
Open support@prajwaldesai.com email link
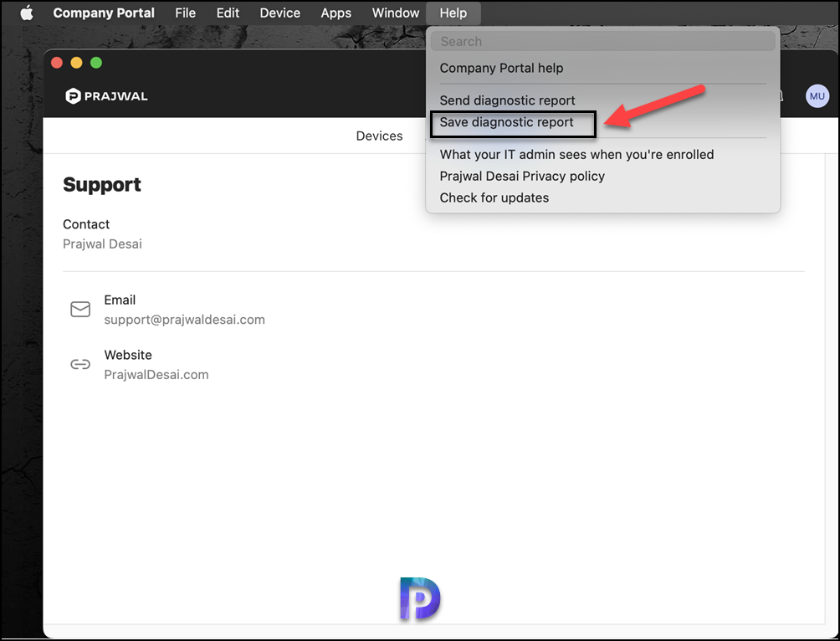coord(184,320)
